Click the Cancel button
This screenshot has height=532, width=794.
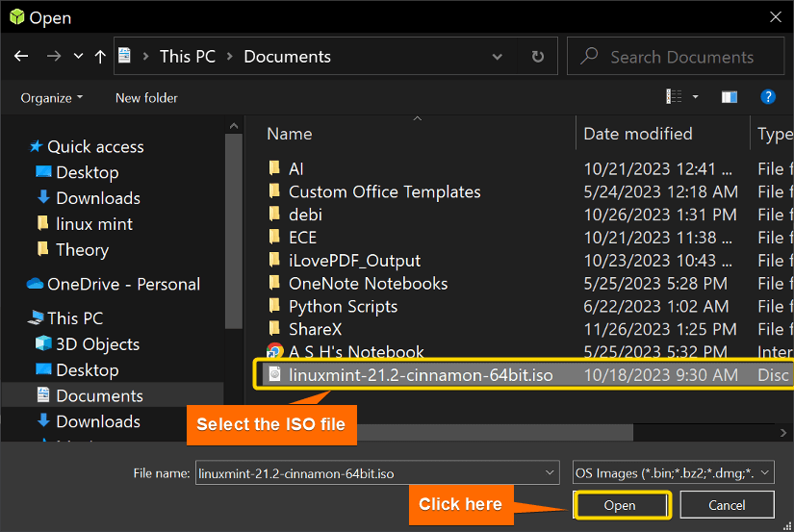point(727,505)
